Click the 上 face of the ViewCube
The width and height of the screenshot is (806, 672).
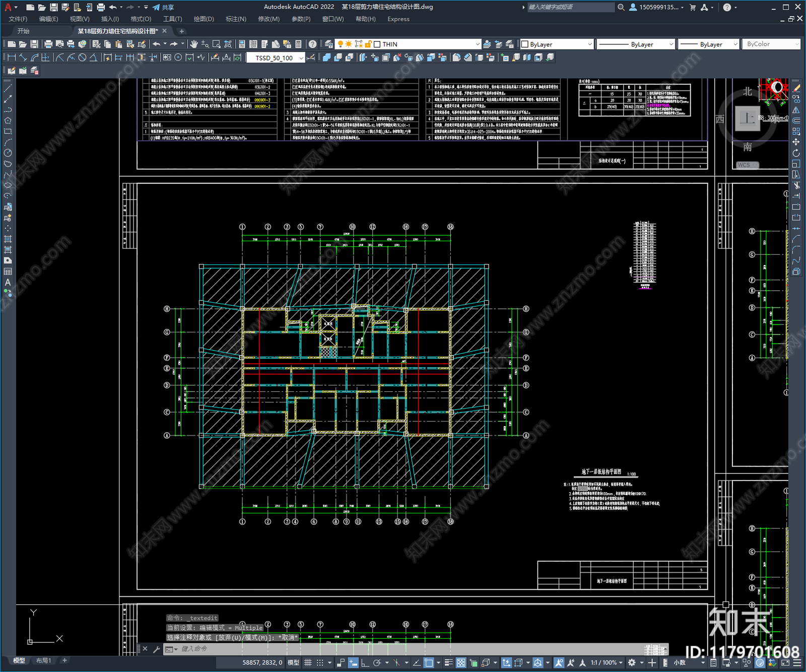(748, 119)
